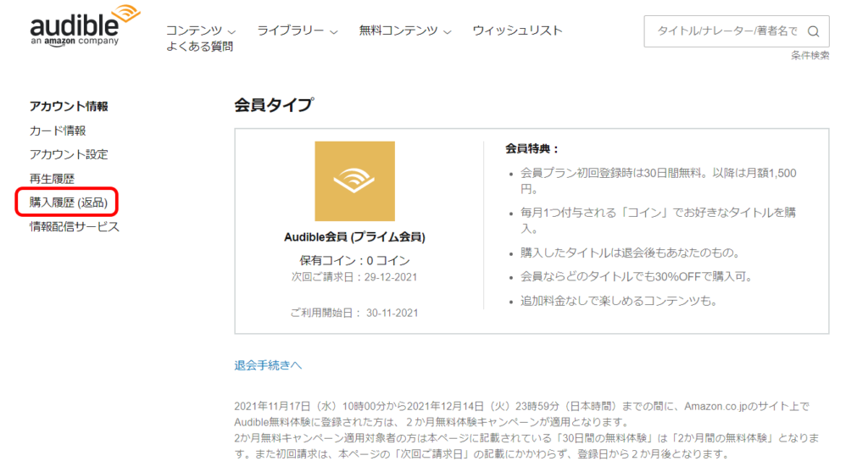Follow the 退会手続きへ link
868x461 pixels.
[268, 365]
